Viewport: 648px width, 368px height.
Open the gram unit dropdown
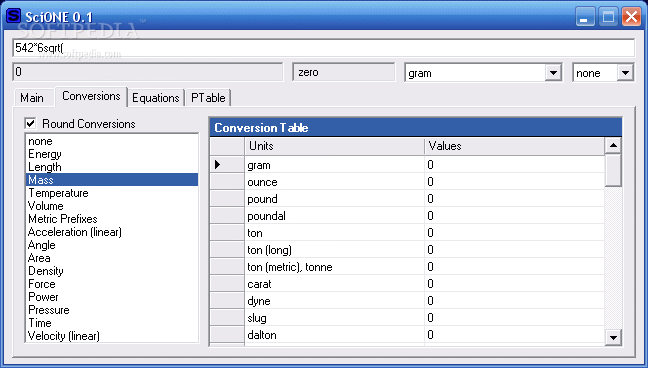[x=553, y=73]
